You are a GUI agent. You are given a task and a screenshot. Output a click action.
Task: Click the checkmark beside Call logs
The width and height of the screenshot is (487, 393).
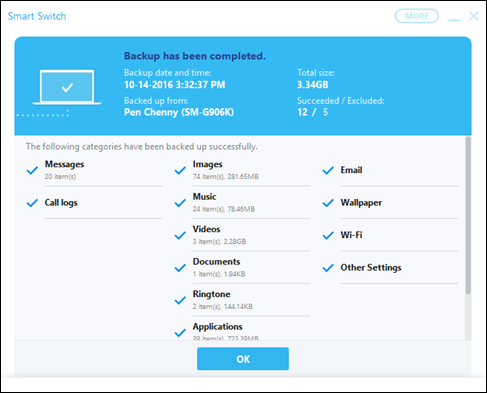pos(32,203)
